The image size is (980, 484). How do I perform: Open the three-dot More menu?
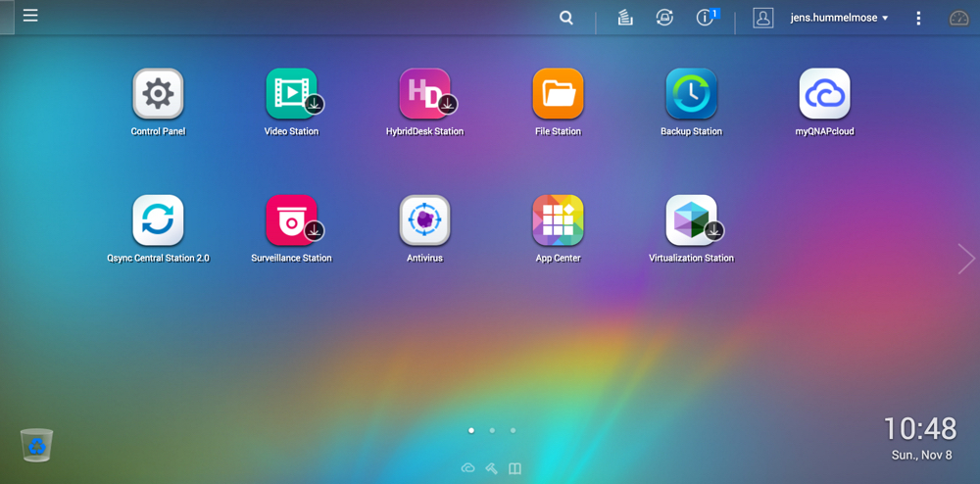(x=918, y=18)
